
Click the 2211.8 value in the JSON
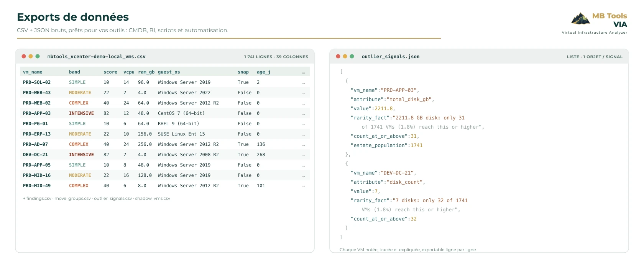(384, 109)
